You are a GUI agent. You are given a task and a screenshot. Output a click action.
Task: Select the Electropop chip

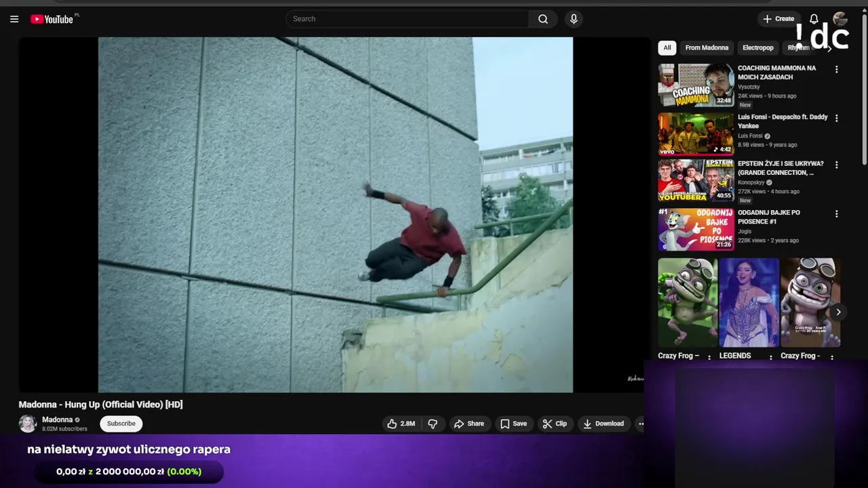758,47
